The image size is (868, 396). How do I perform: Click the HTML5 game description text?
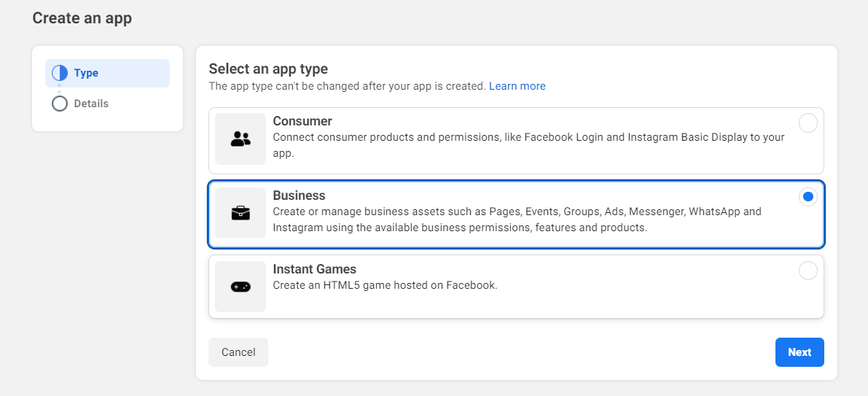tap(385, 285)
